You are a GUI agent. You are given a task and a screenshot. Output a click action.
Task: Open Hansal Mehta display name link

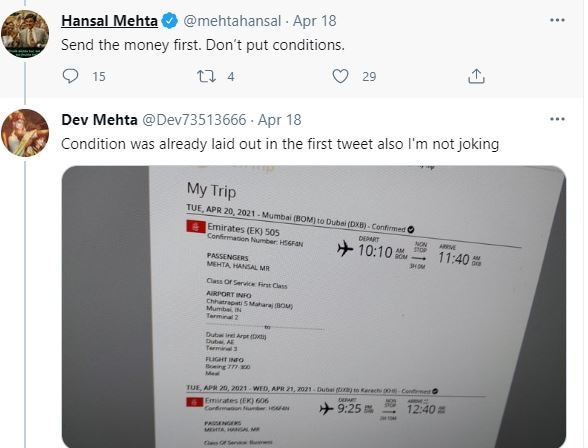pos(110,21)
